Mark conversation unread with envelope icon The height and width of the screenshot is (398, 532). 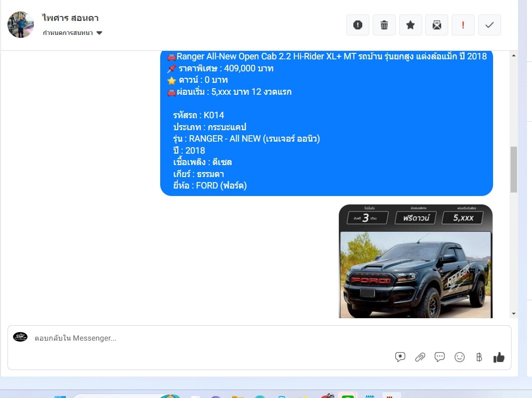point(437,25)
